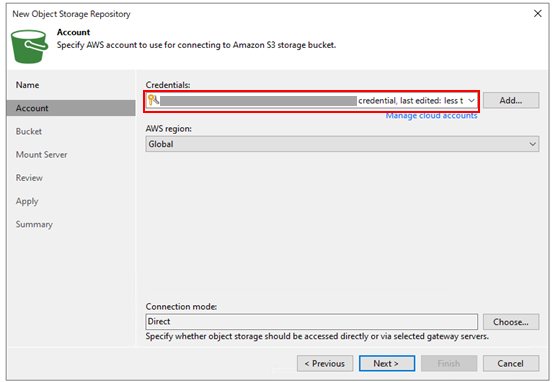Select the Name step in sidebar
The image size is (553, 382).
[28, 85]
